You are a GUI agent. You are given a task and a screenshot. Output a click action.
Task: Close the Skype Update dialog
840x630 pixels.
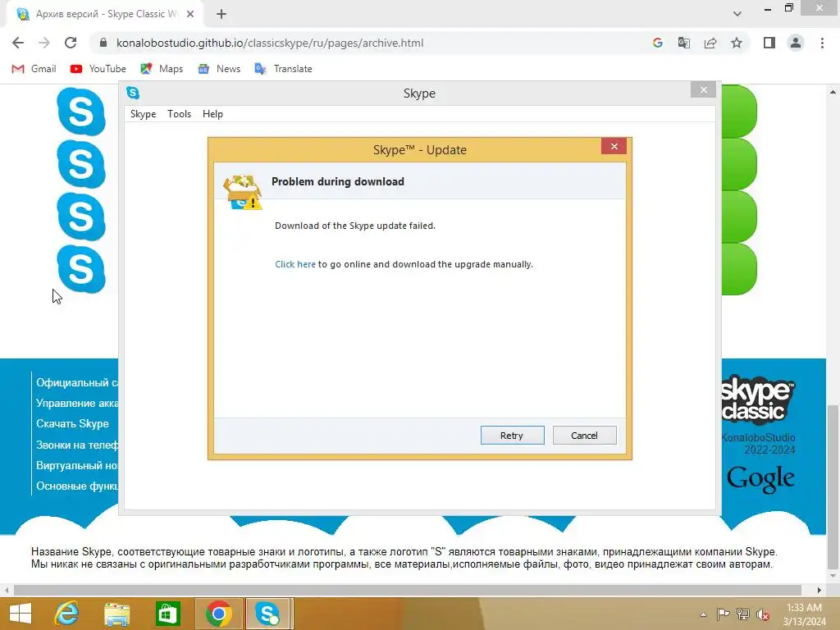pos(614,146)
